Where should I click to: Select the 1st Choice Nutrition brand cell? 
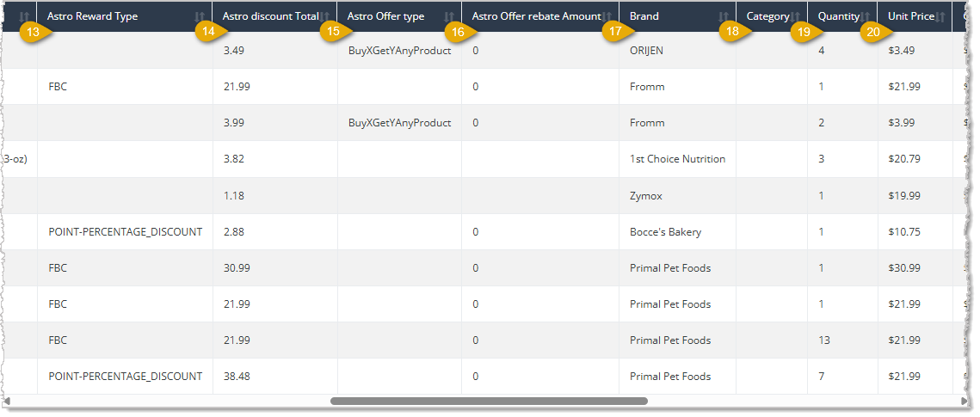[x=677, y=159]
